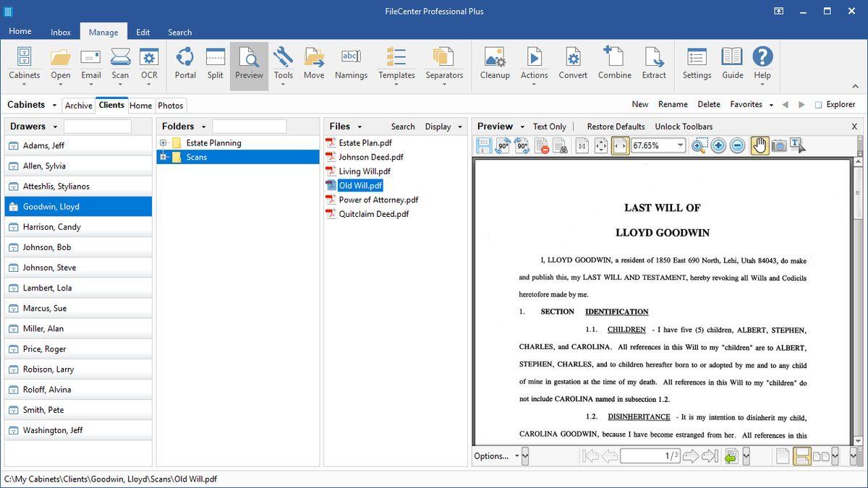Enable the Explorer checkbox

point(819,105)
